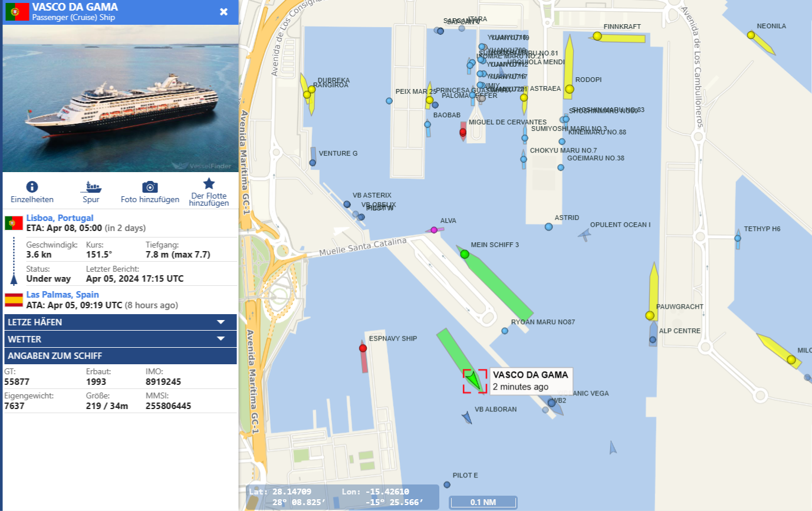Click the 0.1 NM scale bar
This screenshot has width=812, height=511.
coord(483,502)
